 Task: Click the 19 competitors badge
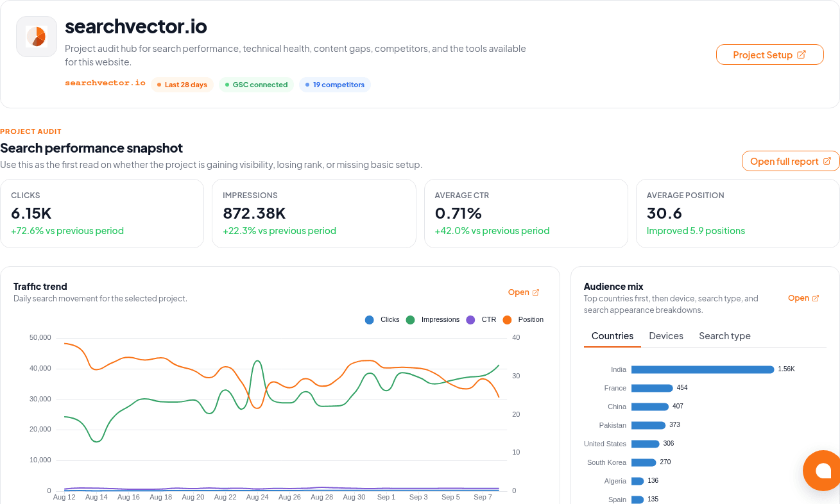[335, 85]
